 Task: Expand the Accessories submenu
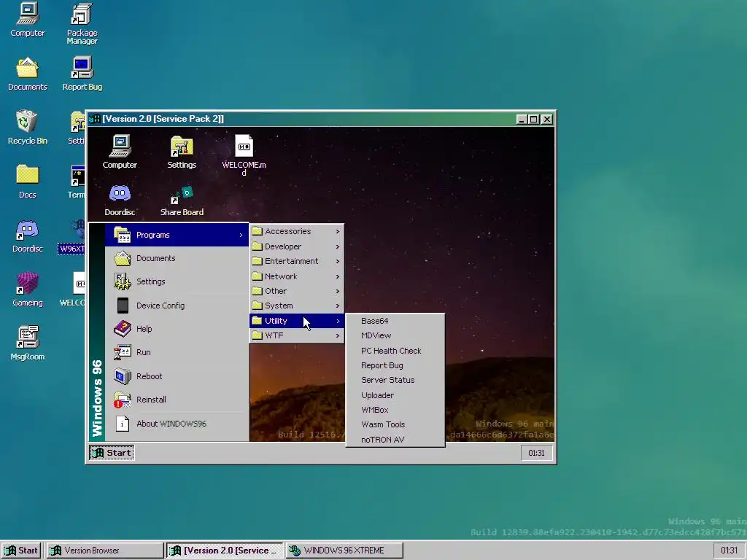tap(296, 231)
